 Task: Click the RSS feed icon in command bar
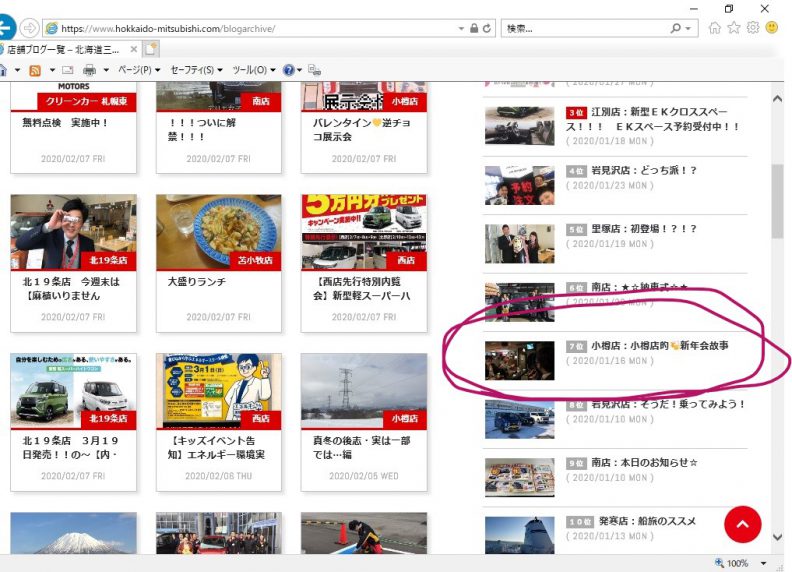click(x=35, y=70)
